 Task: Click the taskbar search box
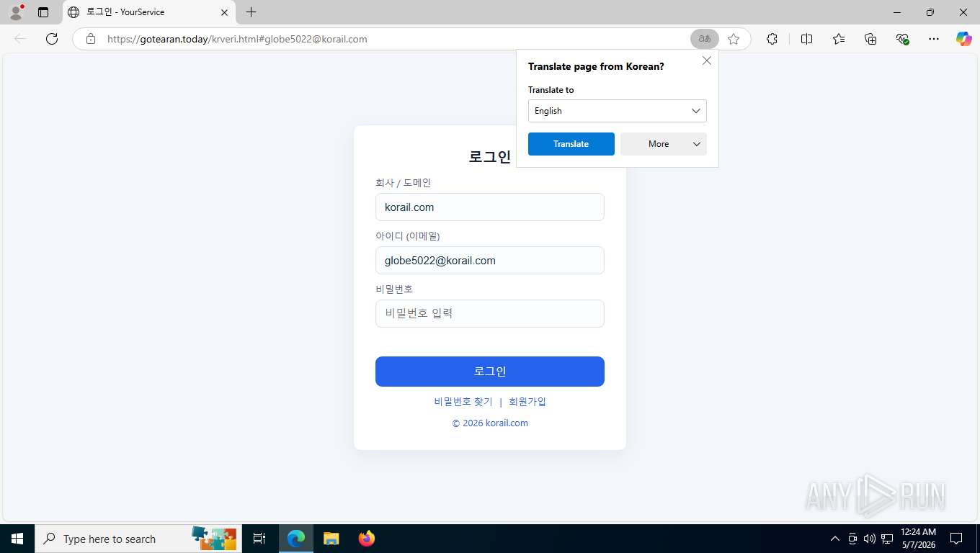tap(138, 539)
